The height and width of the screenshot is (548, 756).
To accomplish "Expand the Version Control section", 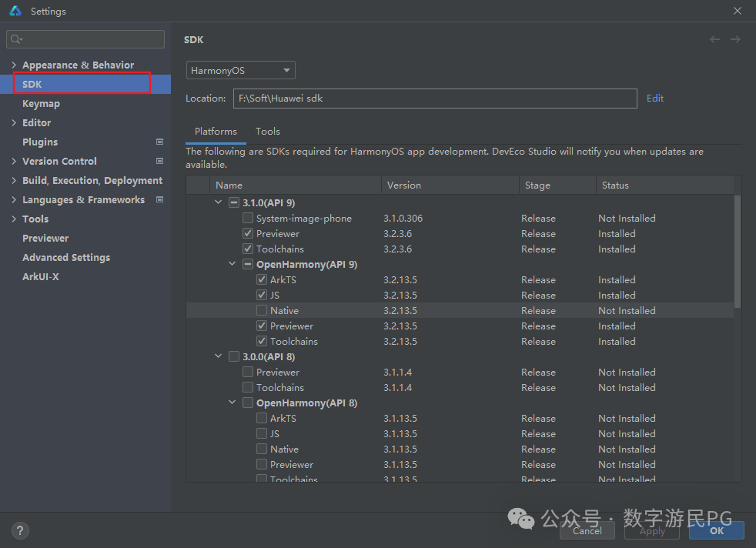I will point(14,161).
